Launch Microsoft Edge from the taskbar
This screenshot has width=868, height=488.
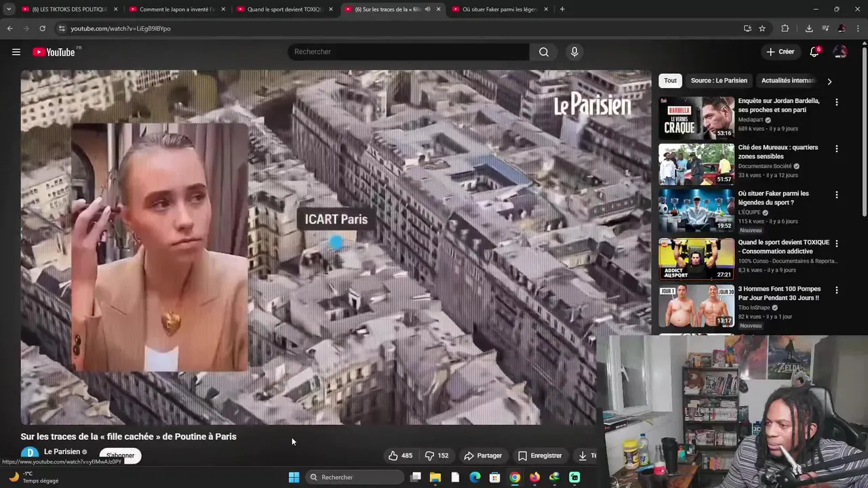click(x=475, y=477)
